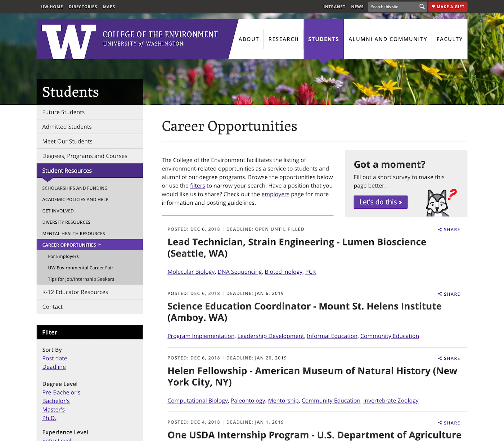This screenshot has width=504, height=441.
Task: Select Student Resources in sidebar
Action: click(90, 171)
